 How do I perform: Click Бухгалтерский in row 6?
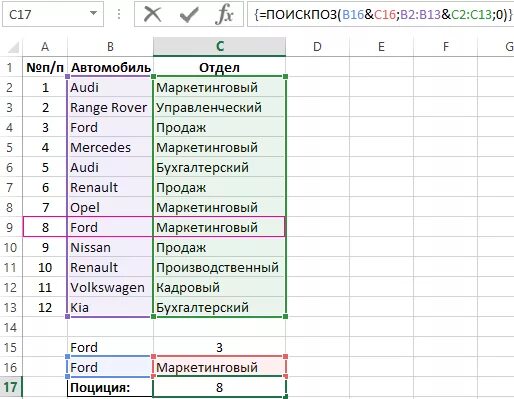219,167
